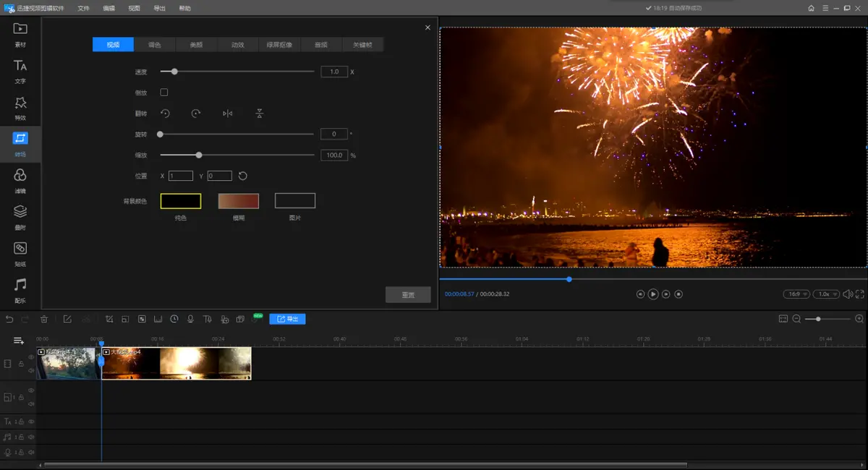868x470 pixels.
Task: Enable the 倒放 reverse playback checkbox
Action: click(164, 93)
